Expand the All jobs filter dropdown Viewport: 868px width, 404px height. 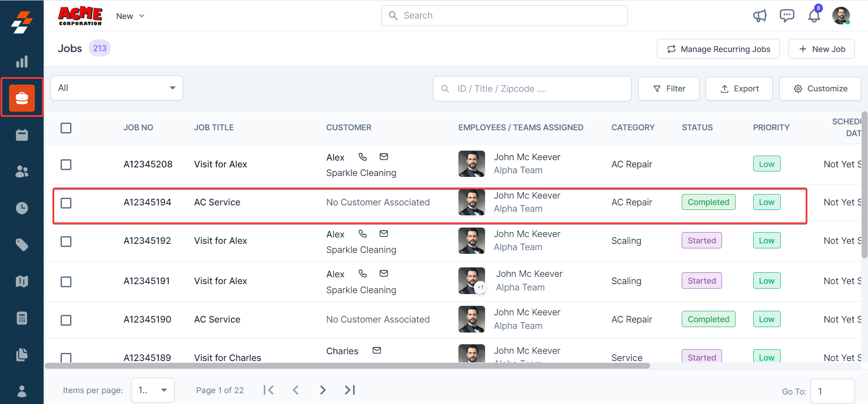tap(117, 88)
